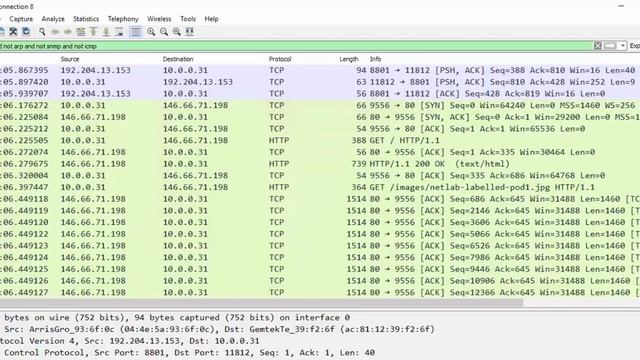Screen dimensions: 640x360
Task: Select TCP packet with Seq=3606
Action: point(320,222)
